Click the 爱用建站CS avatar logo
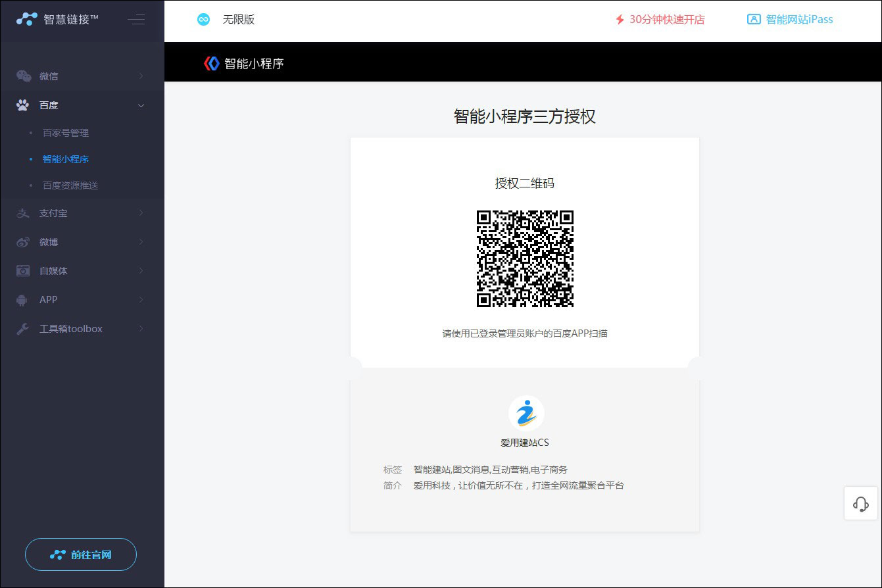The height and width of the screenshot is (588, 882). 526,413
